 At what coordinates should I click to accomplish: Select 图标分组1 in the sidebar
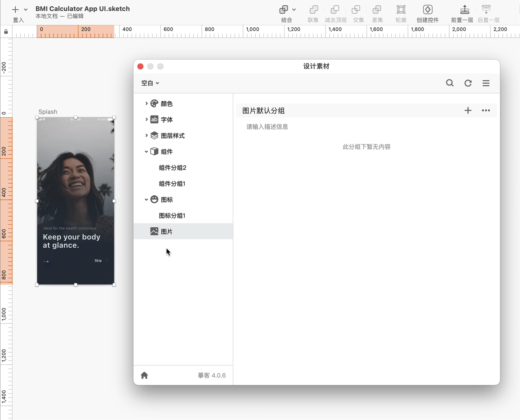(x=172, y=216)
